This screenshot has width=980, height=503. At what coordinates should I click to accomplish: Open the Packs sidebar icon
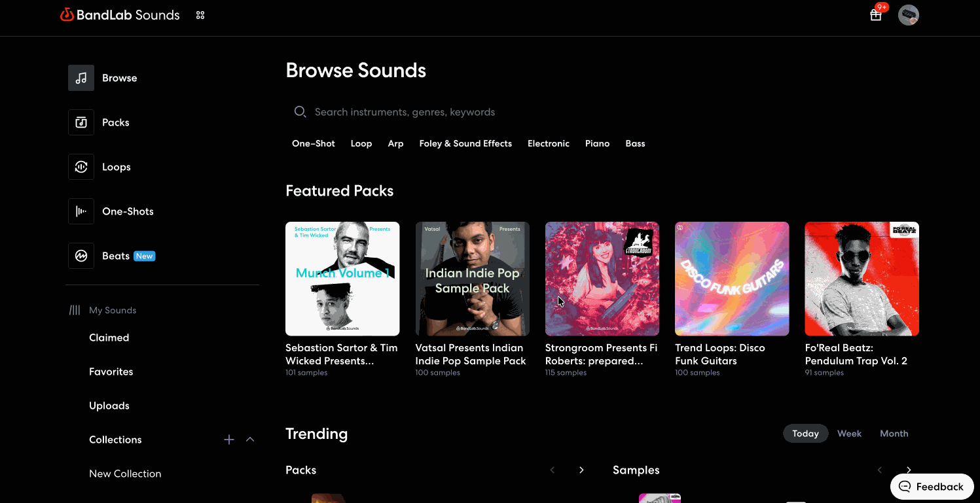[x=81, y=122]
